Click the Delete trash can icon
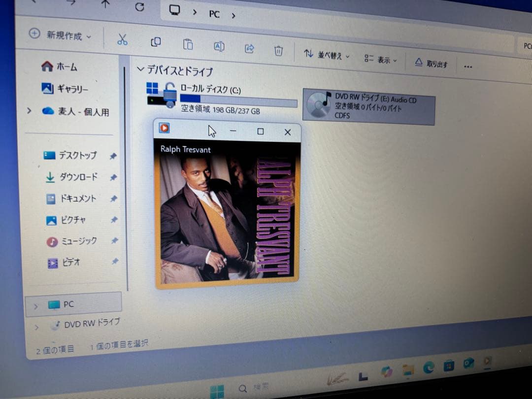Image resolution: width=532 pixels, height=399 pixels. (278, 51)
